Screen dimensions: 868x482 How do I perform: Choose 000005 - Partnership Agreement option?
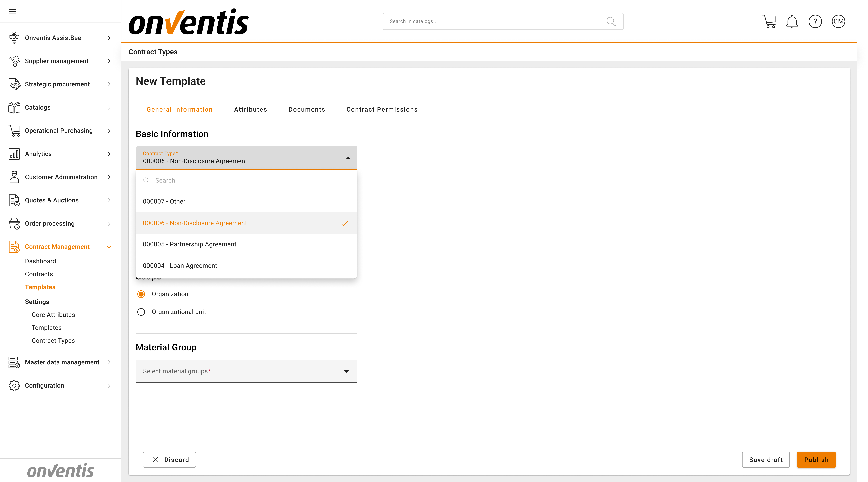pos(189,244)
